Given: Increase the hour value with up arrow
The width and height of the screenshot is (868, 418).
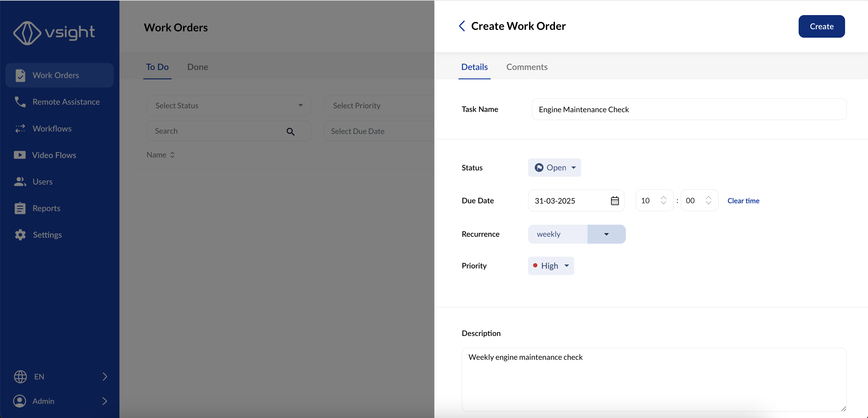Looking at the screenshot, I should [x=663, y=197].
